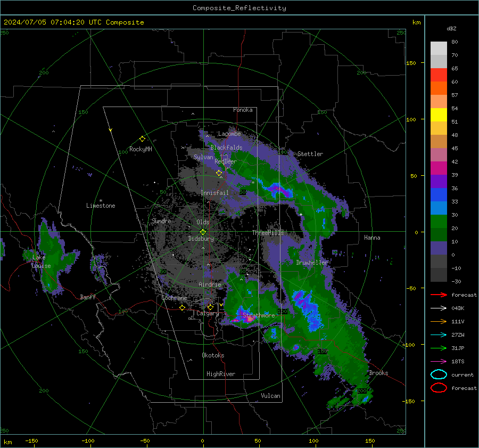Select the cyan 27ZW arrow in legend
This screenshot has height=448, width=479.
[439, 335]
